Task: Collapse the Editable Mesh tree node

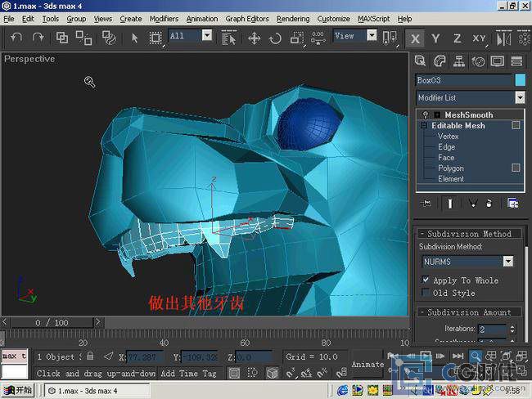Action: tap(424, 125)
